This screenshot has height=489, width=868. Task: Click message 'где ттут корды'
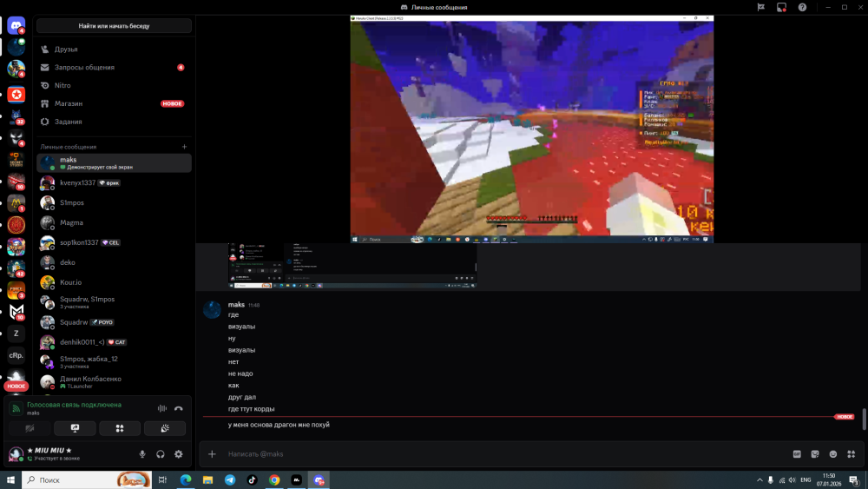pyautogui.click(x=252, y=409)
